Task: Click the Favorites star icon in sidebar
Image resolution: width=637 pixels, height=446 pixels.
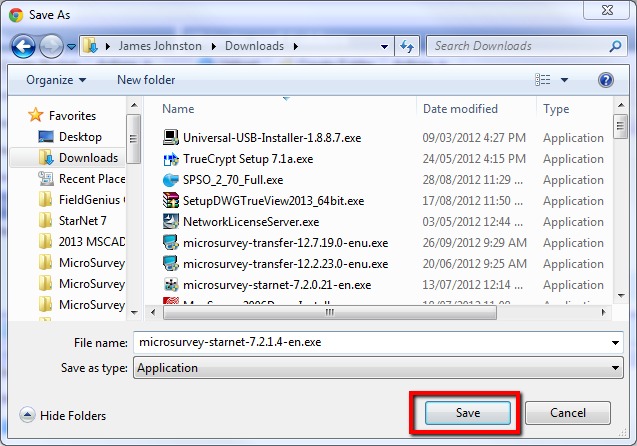Action: tap(36, 116)
